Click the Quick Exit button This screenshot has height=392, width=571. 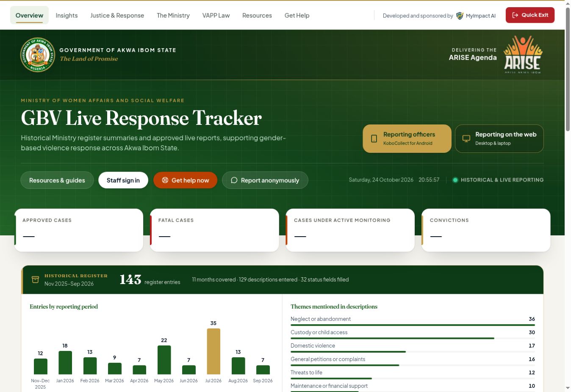point(530,15)
